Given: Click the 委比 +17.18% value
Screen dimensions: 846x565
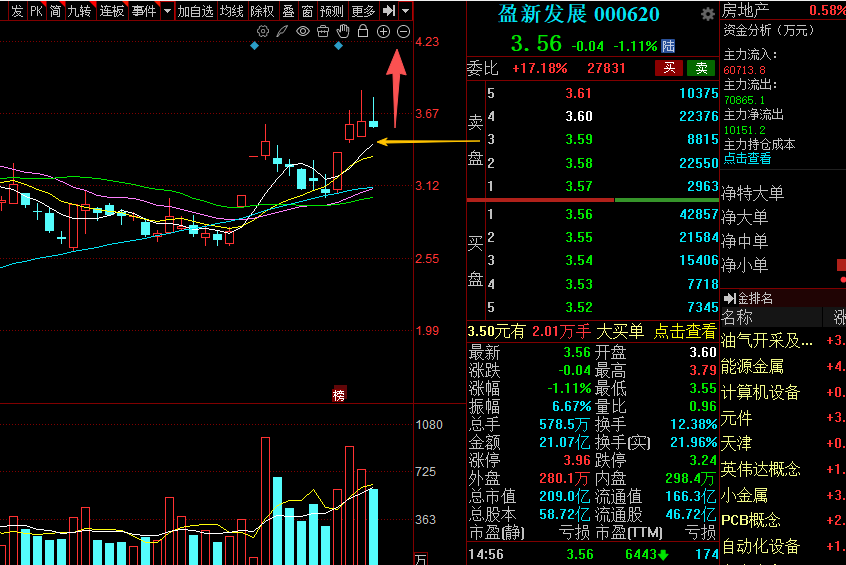Looking at the screenshot, I should 540,69.
